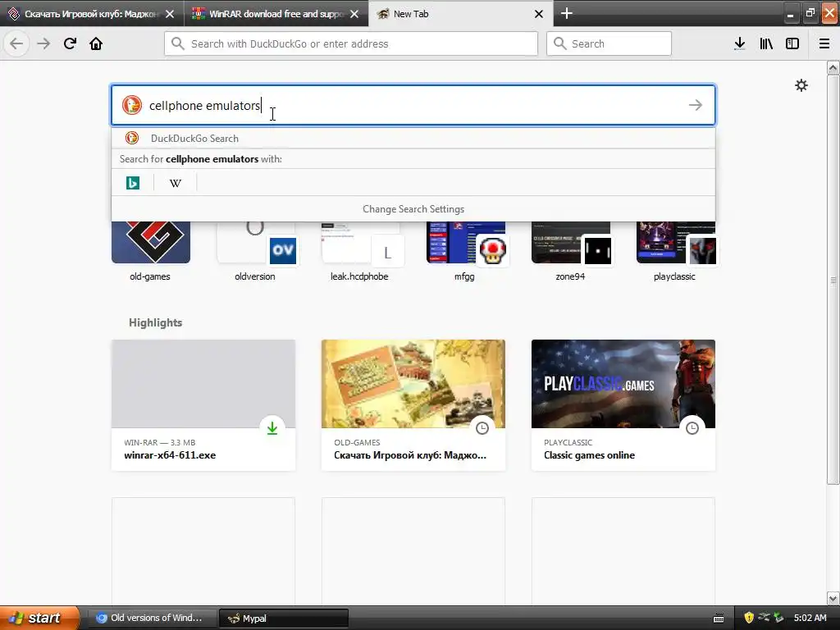840x630 pixels.
Task: Choose the DuckDuckGo Search suggestion row
Action: click(x=413, y=138)
